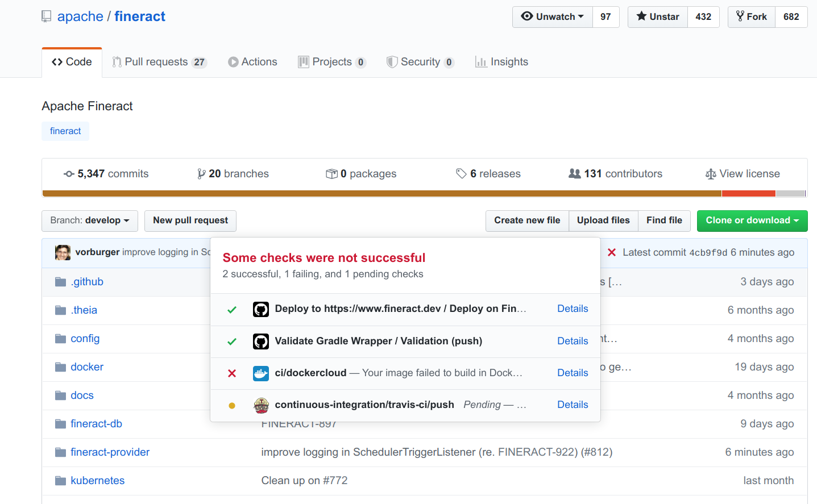Screen dimensions: 817x504
Task: Open Details for Validate Gradle Wrapper check
Action: tap(573, 341)
